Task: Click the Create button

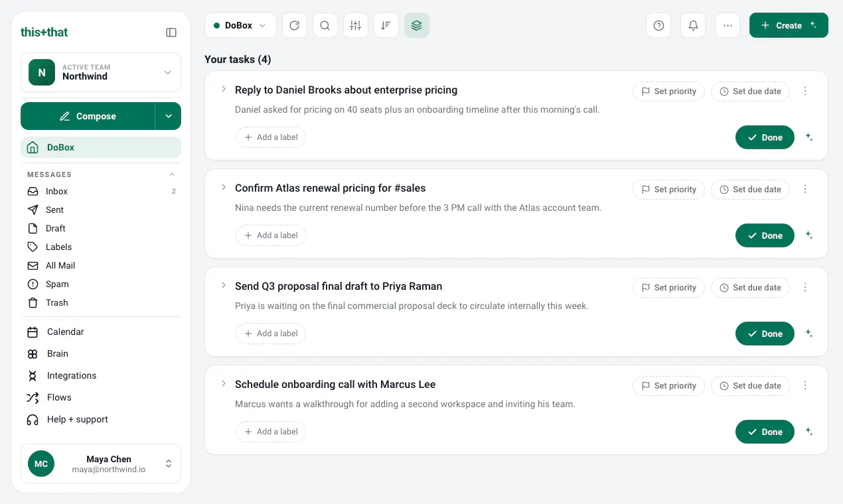Action: pyautogui.click(x=789, y=26)
